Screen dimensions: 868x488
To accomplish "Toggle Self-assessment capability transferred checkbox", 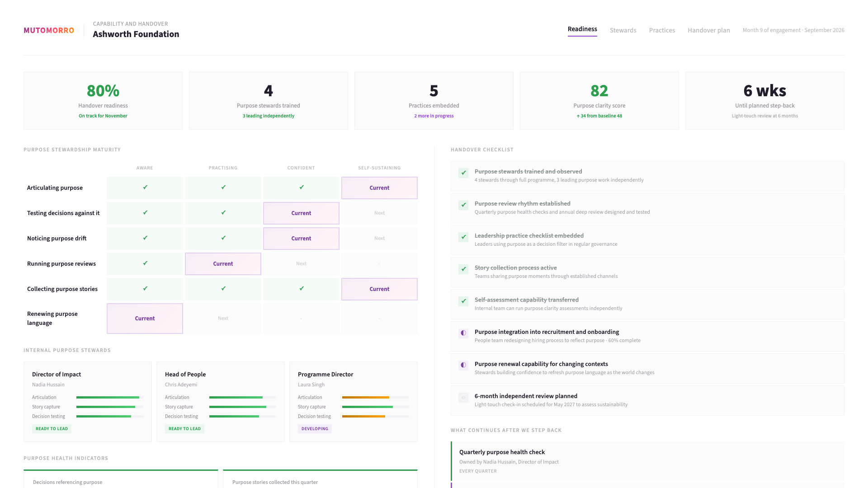I will (x=463, y=301).
